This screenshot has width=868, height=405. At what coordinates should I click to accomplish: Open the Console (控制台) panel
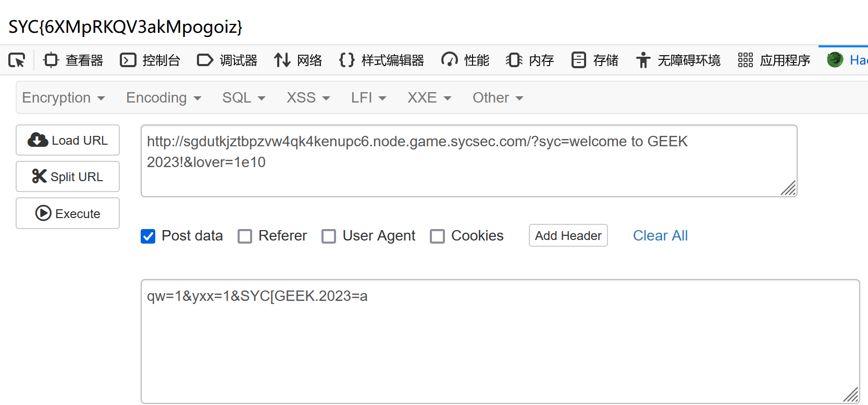click(x=150, y=60)
